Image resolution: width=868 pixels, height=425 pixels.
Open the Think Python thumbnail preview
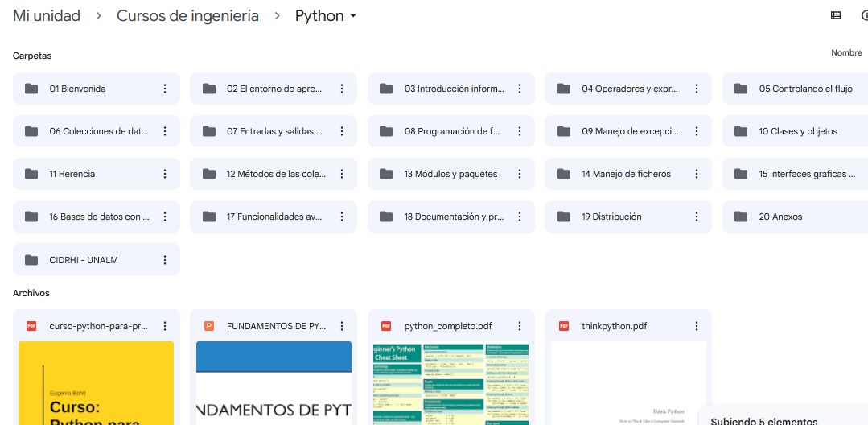pyautogui.click(x=628, y=383)
